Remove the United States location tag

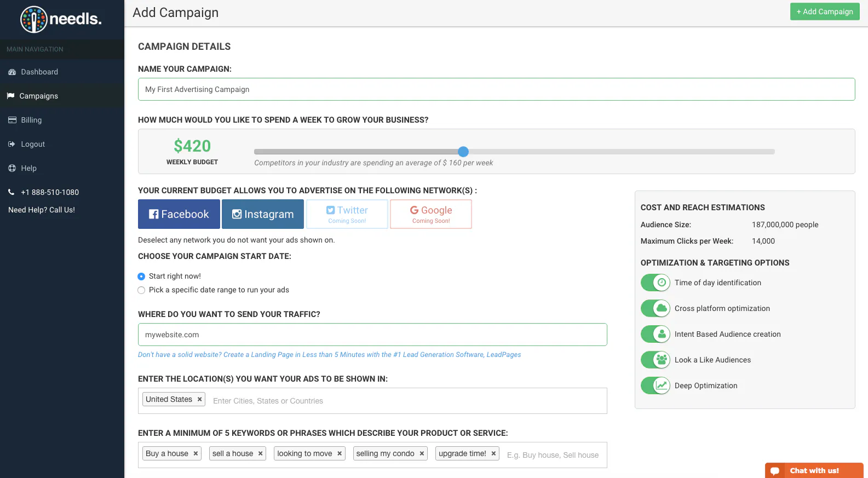tap(200, 399)
